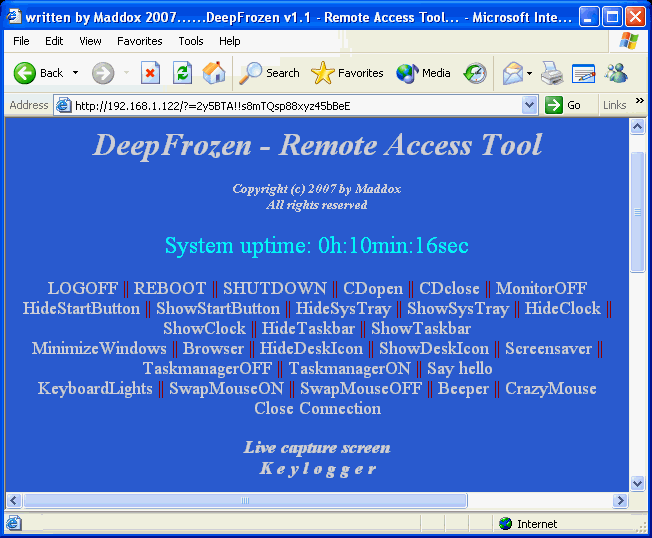Click the Stop loading icon
The image size is (652, 538).
pyautogui.click(x=150, y=73)
